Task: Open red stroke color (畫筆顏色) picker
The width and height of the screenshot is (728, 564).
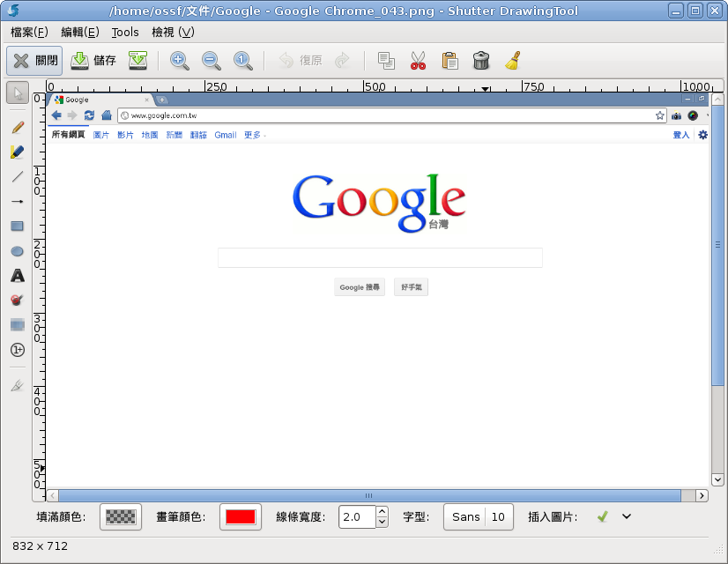Action: click(x=241, y=516)
